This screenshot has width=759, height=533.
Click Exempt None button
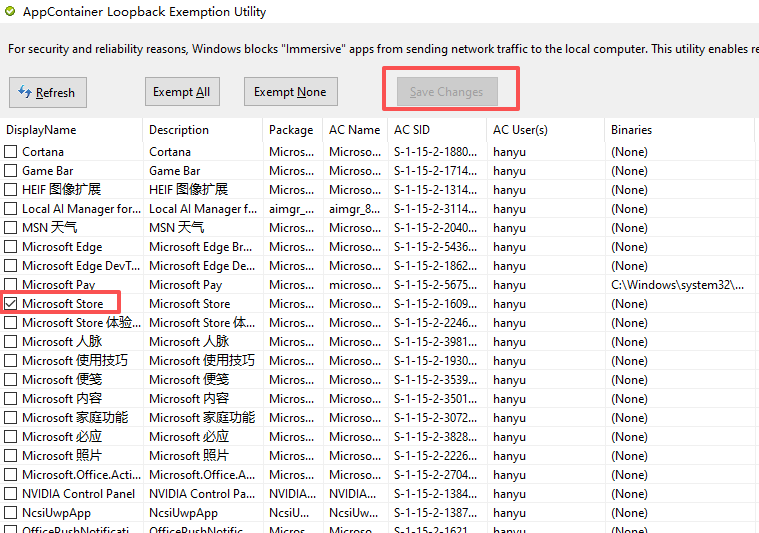pos(290,91)
